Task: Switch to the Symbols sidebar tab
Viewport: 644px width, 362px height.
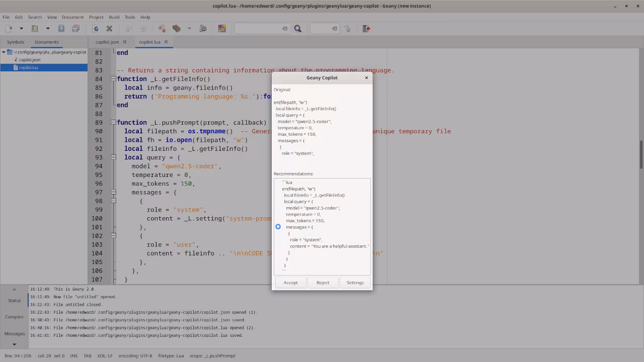Action: (15, 42)
